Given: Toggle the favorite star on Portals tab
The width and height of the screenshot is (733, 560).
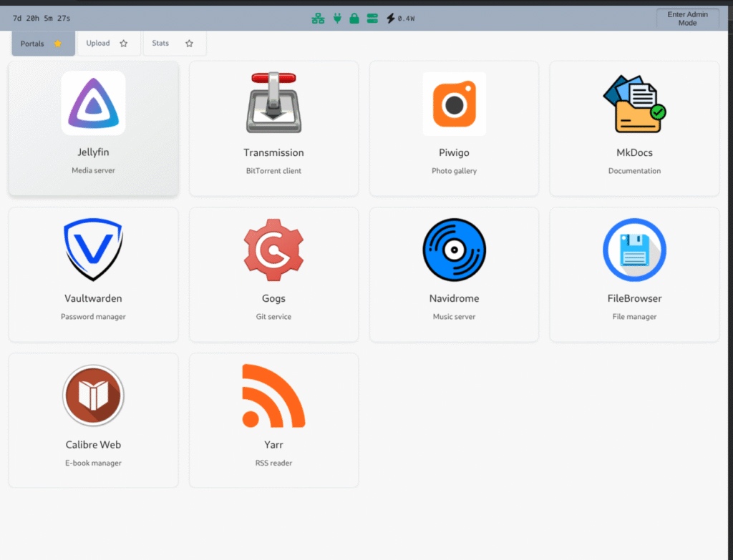Looking at the screenshot, I should click(x=58, y=44).
